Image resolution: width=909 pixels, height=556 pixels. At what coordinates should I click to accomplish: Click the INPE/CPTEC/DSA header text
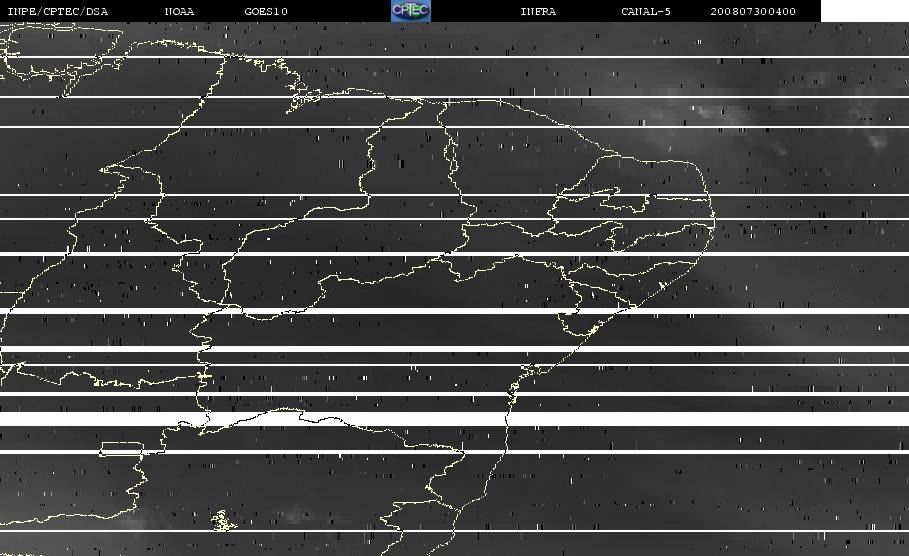pos(57,12)
